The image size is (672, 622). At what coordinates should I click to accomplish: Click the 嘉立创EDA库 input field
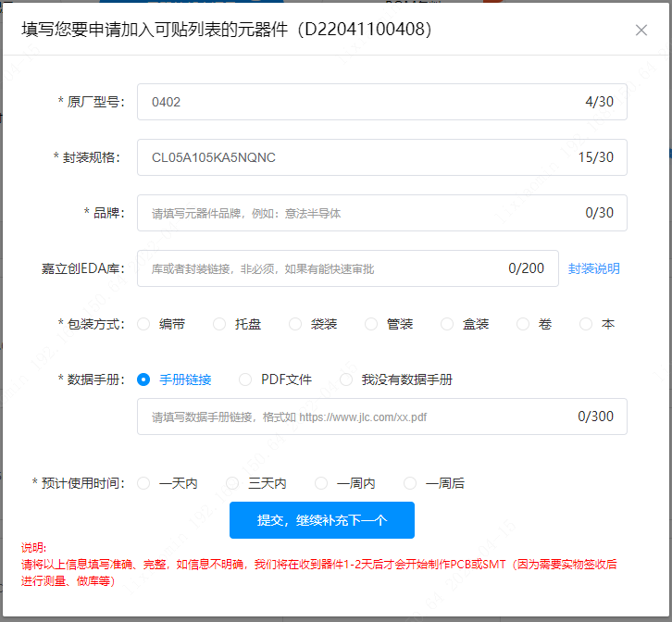(324, 268)
